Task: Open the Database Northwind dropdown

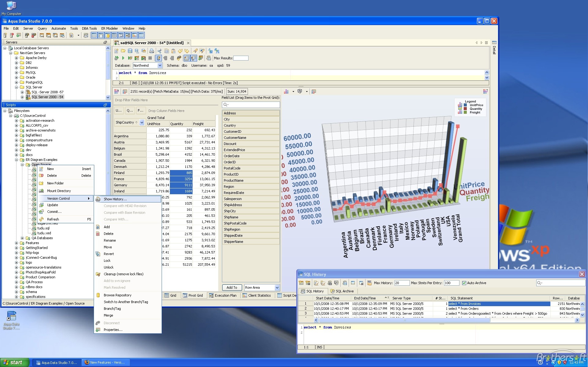Action: tap(159, 65)
